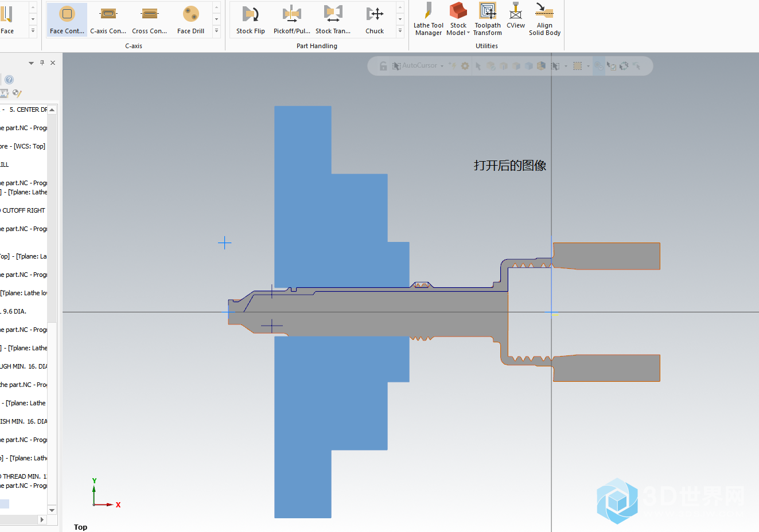Click the edit-with-pencil icon in the manager
This screenshot has width=759, height=532.
click(17, 93)
